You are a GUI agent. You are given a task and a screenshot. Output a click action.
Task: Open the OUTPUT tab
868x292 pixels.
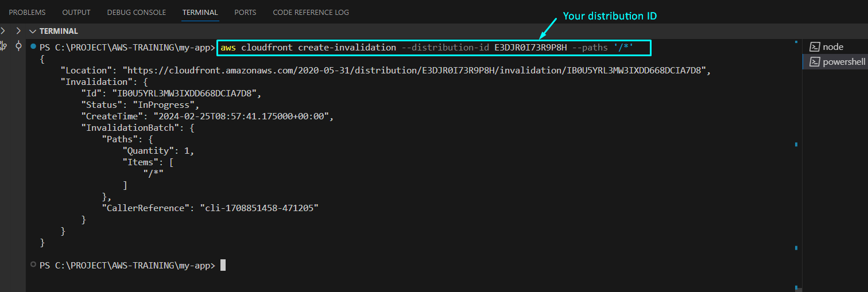(x=76, y=12)
